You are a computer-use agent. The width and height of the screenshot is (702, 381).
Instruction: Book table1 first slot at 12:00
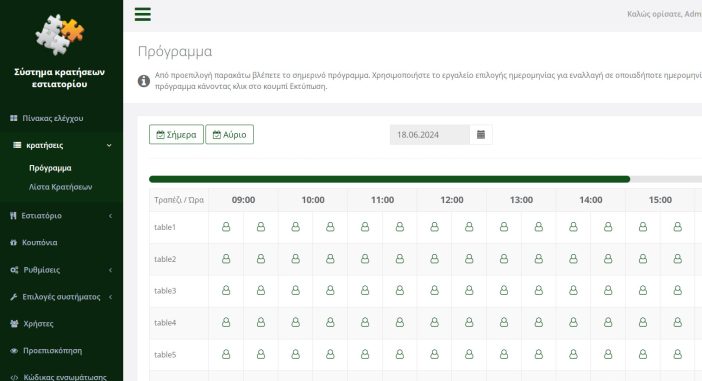[x=434, y=227]
